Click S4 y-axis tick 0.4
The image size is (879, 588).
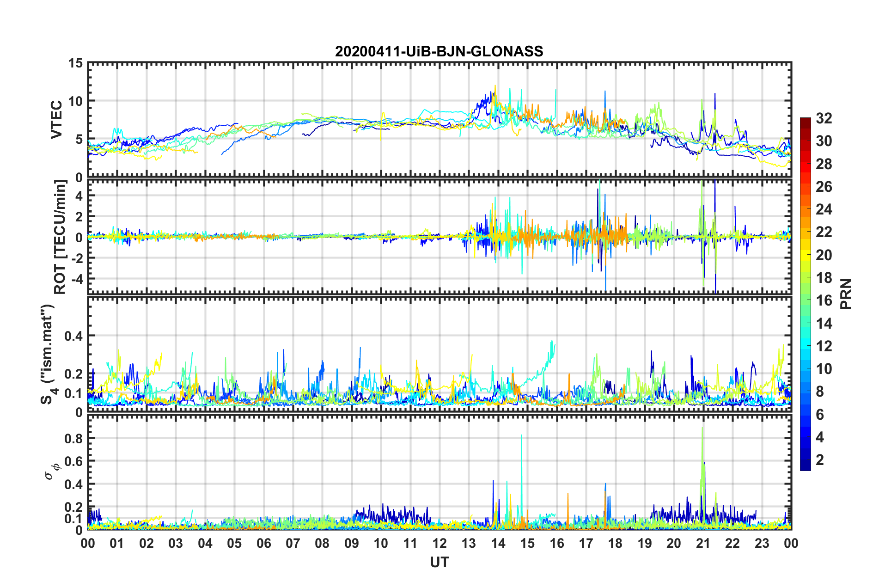coord(73,336)
